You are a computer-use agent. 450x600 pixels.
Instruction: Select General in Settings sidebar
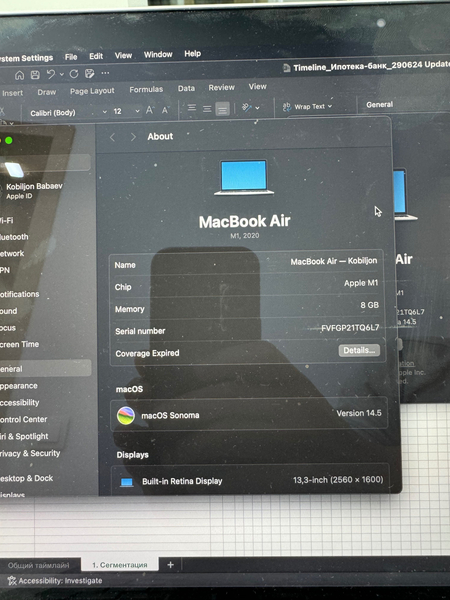pyautogui.click(x=45, y=368)
